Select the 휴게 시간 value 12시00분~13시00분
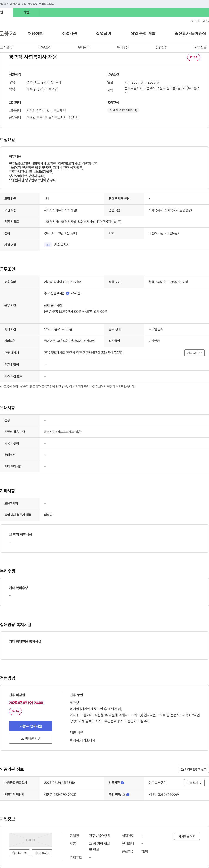Screen dimensions: 209x868 58,329
